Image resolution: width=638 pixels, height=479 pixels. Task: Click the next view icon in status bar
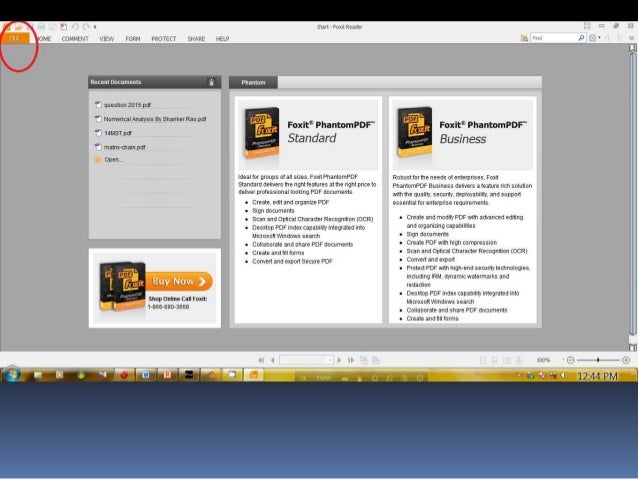376,360
